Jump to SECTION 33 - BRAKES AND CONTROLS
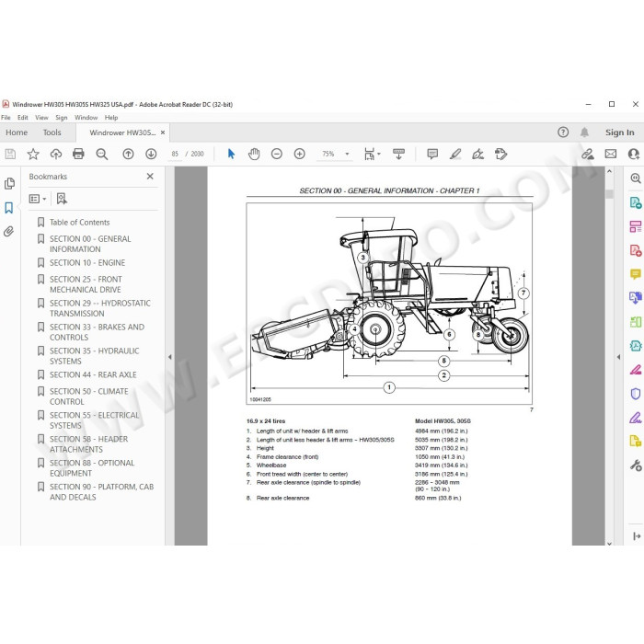Viewport: 644px width, 644px height. click(97, 332)
